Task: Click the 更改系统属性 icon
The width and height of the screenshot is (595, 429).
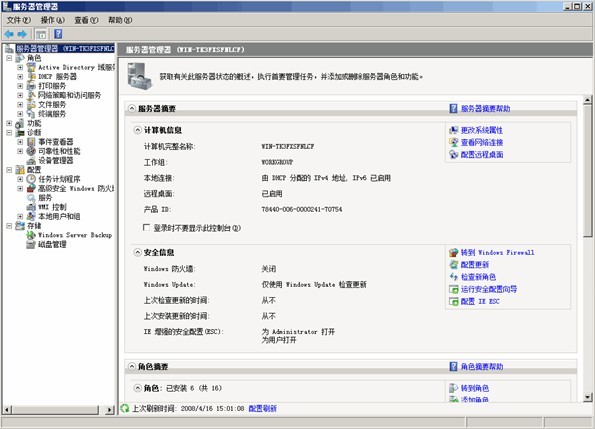Action: (453, 130)
